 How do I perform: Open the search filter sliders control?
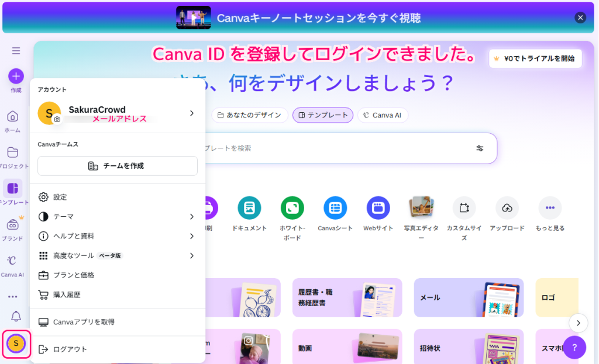tap(480, 148)
